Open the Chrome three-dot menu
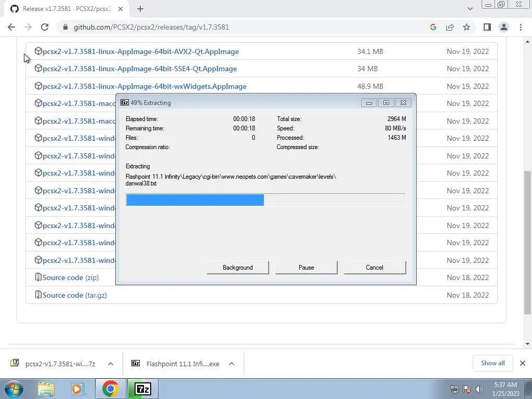The height and width of the screenshot is (399, 532). point(521,27)
